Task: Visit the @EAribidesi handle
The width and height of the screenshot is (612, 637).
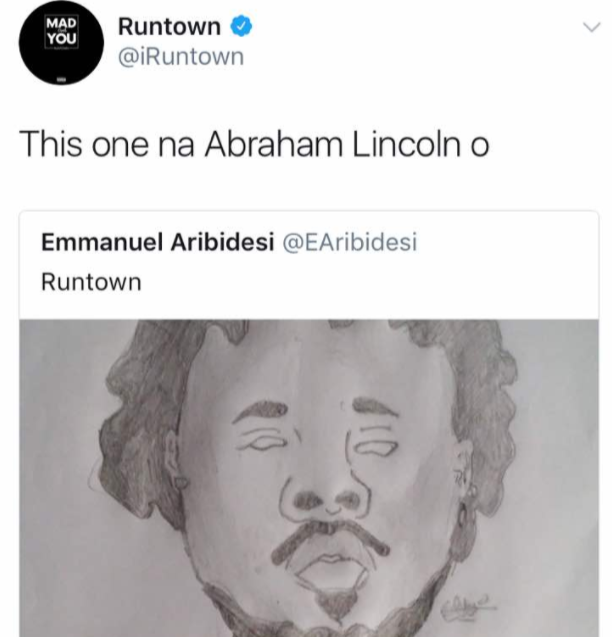Action: tap(350, 243)
